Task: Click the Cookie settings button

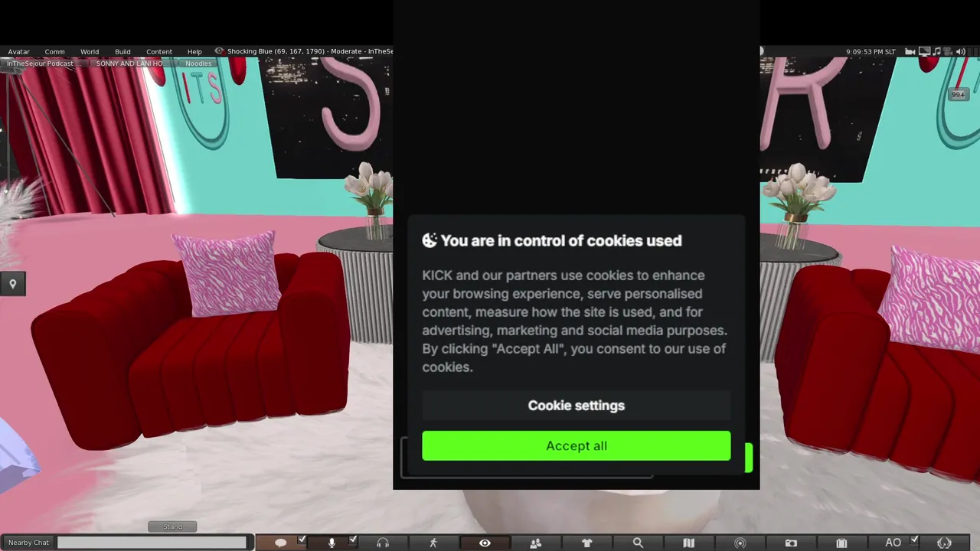Action: point(576,406)
